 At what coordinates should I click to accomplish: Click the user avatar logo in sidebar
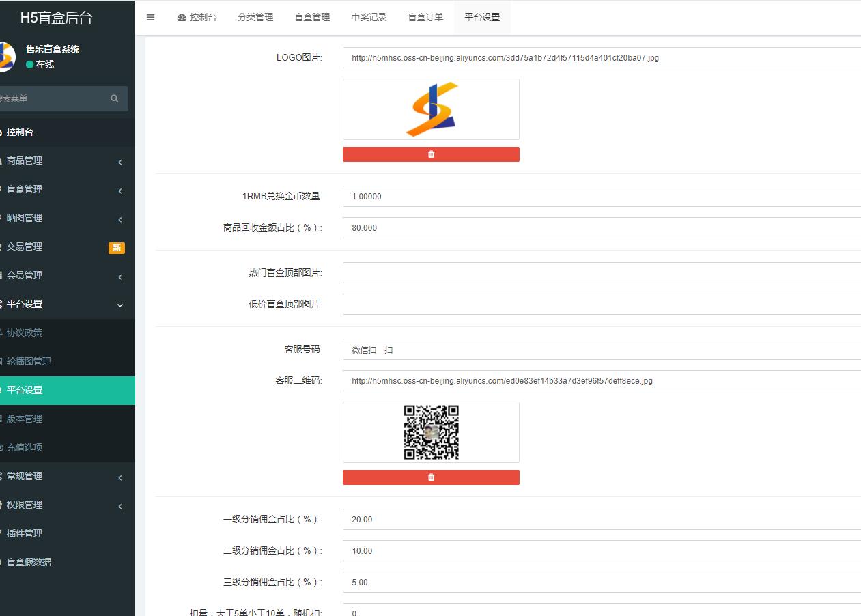click(7, 57)
